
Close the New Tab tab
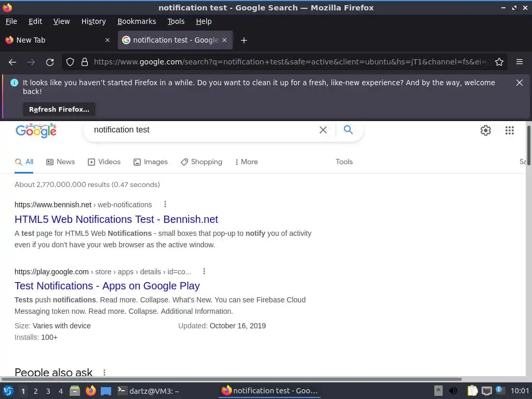click(x=107, y=40)
